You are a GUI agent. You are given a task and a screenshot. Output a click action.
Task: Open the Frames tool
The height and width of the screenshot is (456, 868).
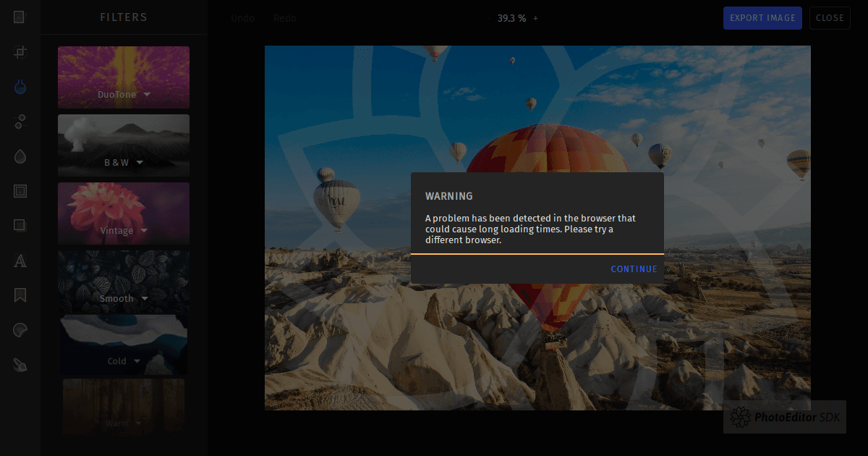click(x=20, y=191)
